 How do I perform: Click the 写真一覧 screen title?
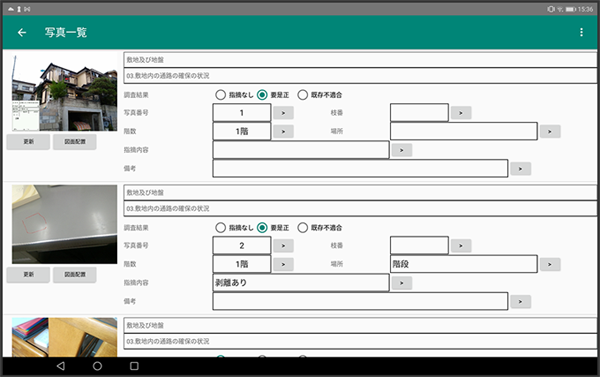[66, 33]
